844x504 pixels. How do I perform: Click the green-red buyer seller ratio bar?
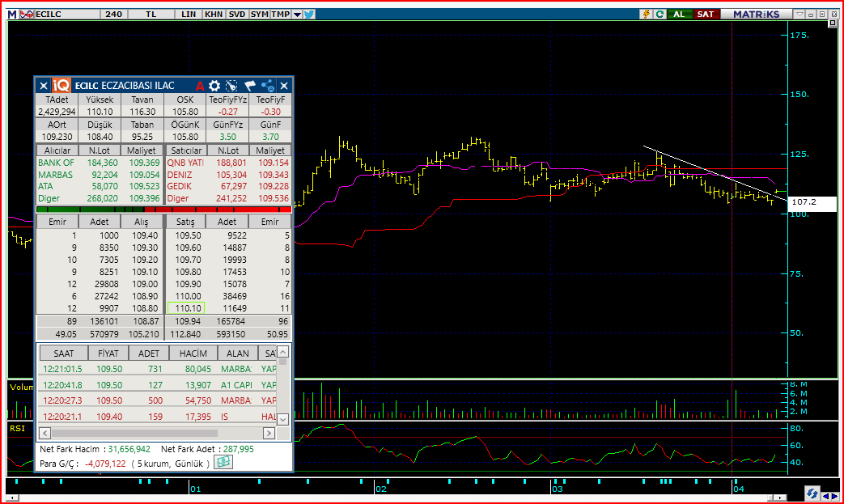(164, 210)
